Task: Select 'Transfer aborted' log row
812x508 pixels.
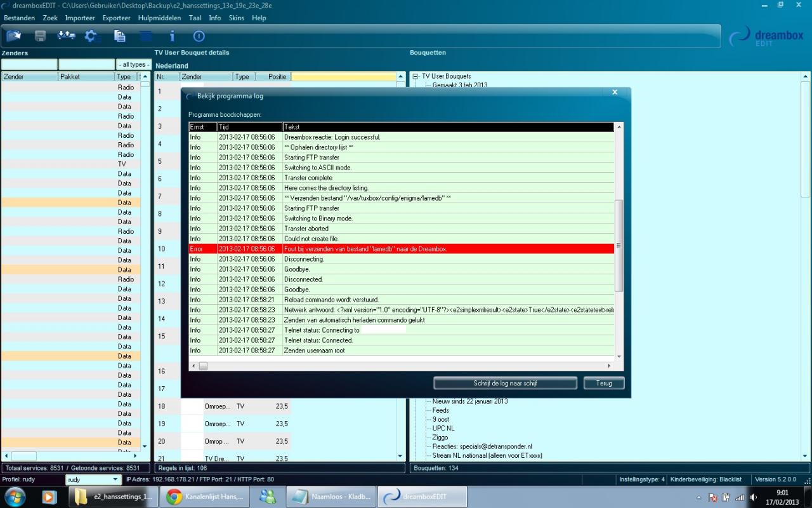Action: point(402,229)
